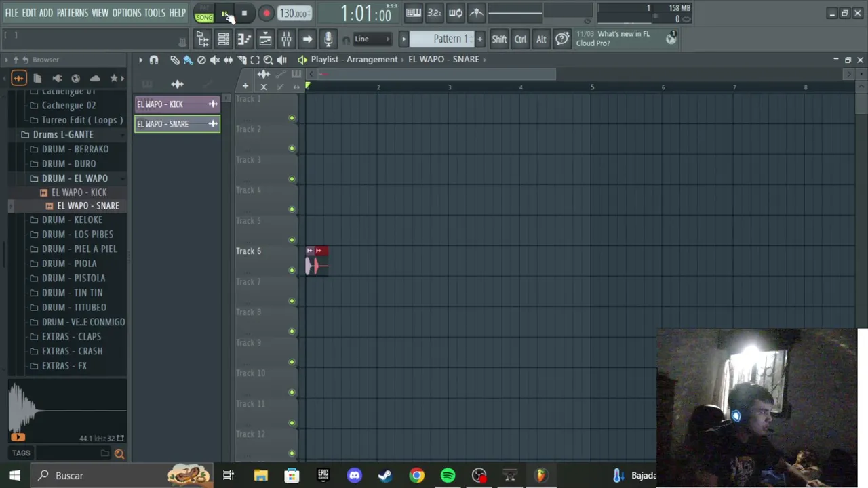Click the Alt modifier button
The width and height of the screenshot is (868, 488).
point(541,39)
